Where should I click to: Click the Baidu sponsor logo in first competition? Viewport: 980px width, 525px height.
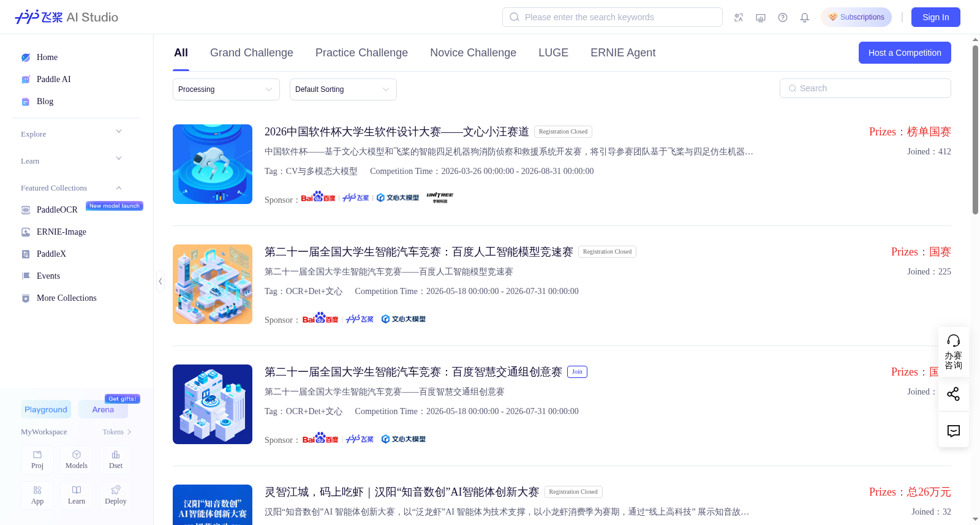pos(318,197)
